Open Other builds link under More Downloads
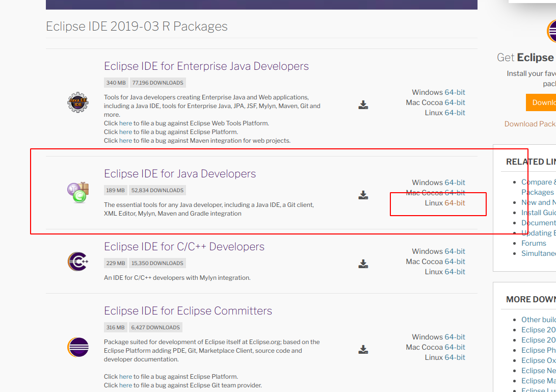 coord(539,320)
